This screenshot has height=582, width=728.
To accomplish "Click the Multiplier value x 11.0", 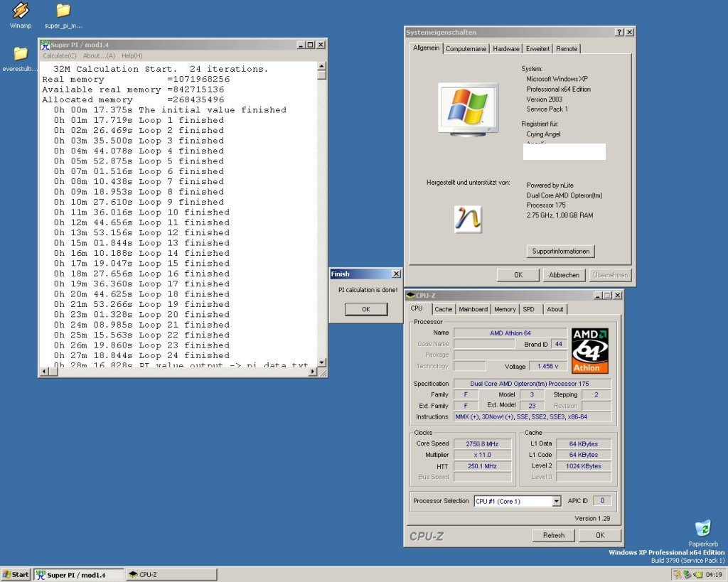I will tap(482, 455).
